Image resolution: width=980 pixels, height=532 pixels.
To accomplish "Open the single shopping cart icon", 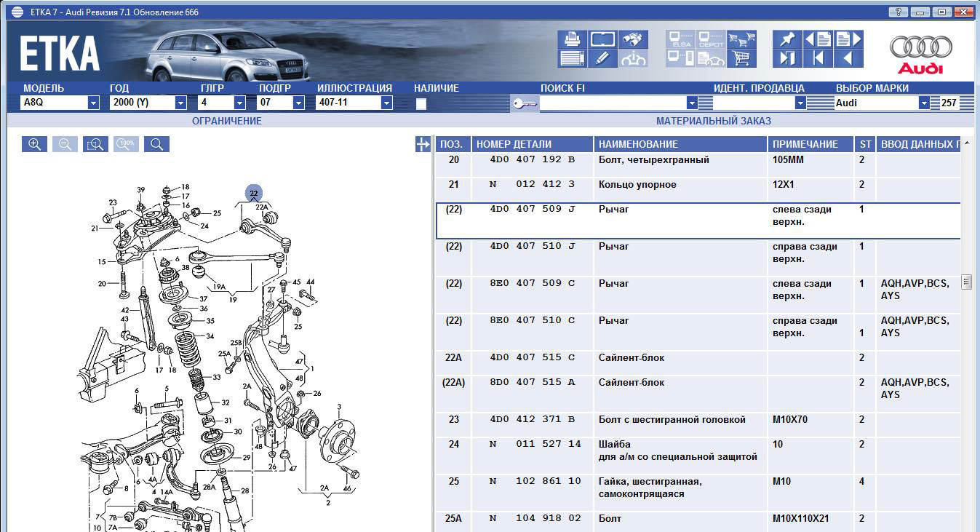I will [x=741, y=58].
